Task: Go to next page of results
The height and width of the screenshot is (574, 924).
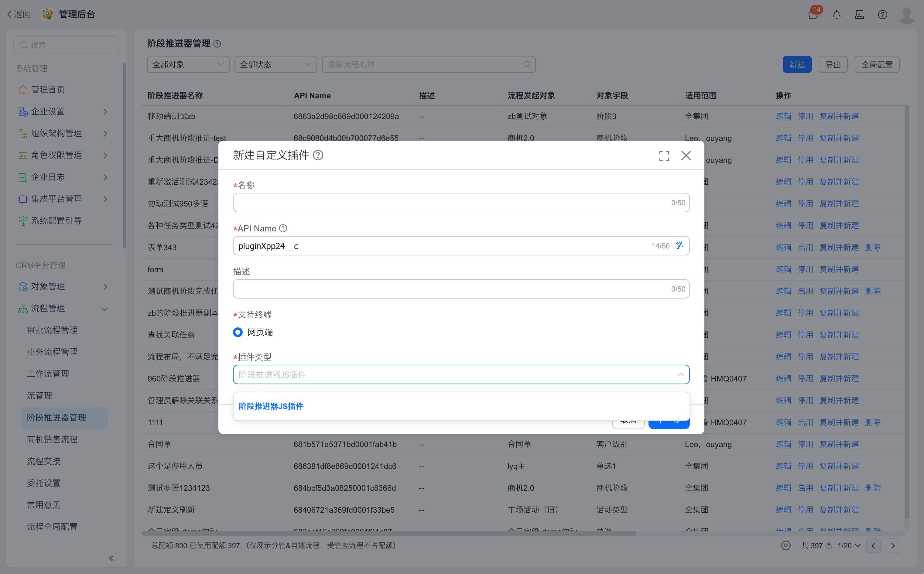Action: 892,546
